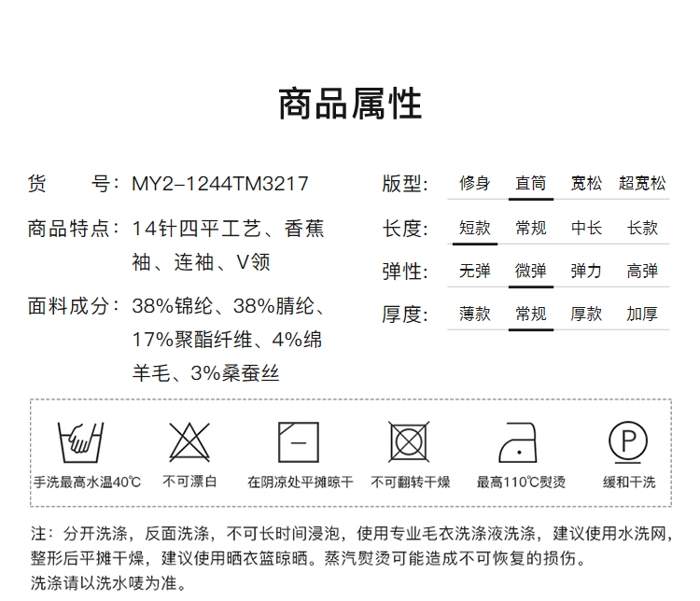The height and width of the screenshot is (601, 700).
Task: Choose the 超宽松 fit option
Action: tap(642, 183)
